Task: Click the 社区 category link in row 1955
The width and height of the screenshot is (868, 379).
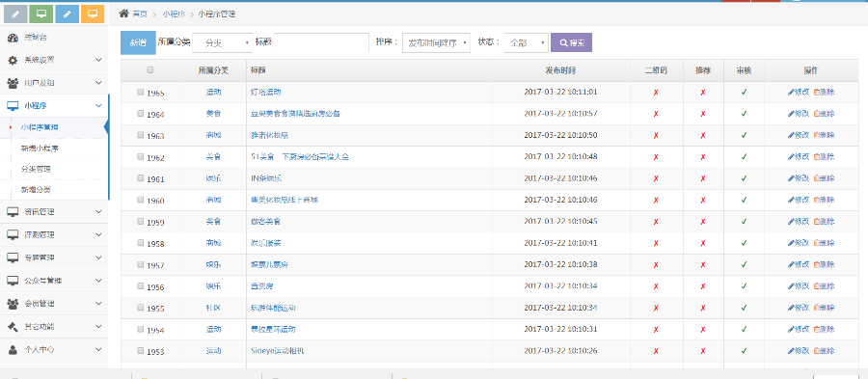Action: (x=214, y=308)
